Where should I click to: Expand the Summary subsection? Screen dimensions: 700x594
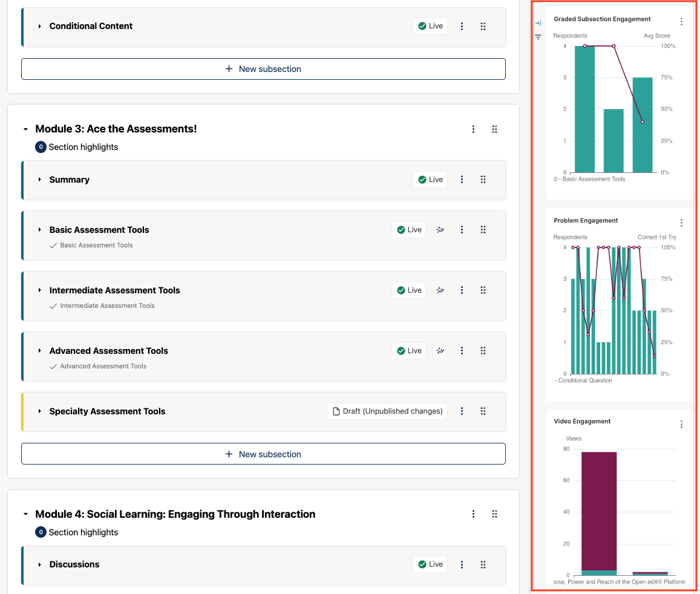39,180
